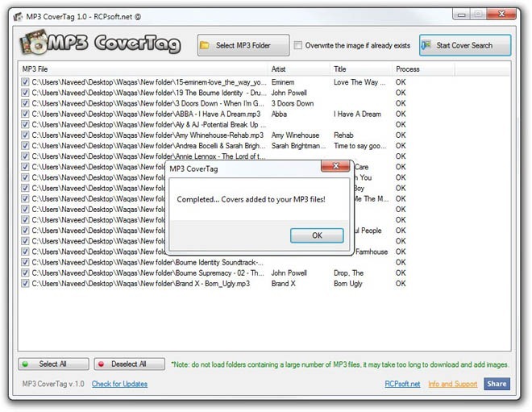Click the 'MP3 CoverTag v.1.0' version label
Image resolution: width=532 pixels, height=412 pixels.
pyautogui.click(x=53, y=384)
